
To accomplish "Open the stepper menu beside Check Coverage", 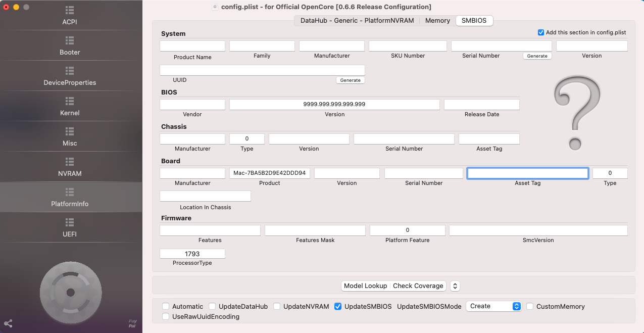I will coord(455,286).
